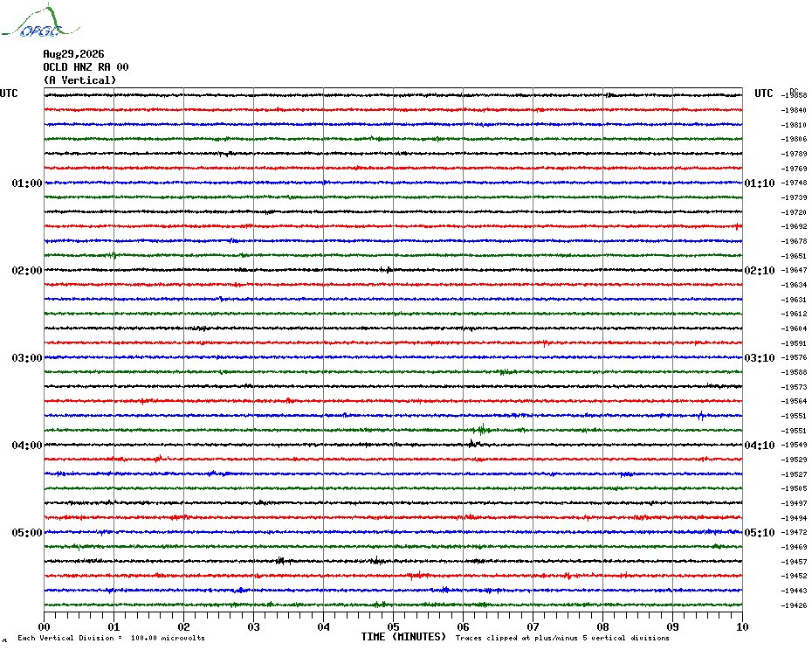Click minute tick label 09
812x650 pixels.
tap(672, 626)
